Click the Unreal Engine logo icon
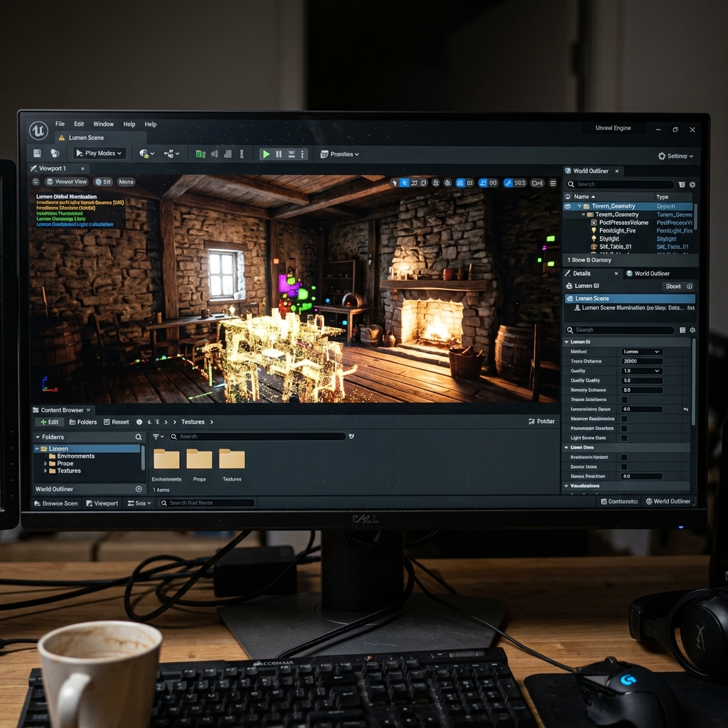The image size is (728, 728). point(38,131)
